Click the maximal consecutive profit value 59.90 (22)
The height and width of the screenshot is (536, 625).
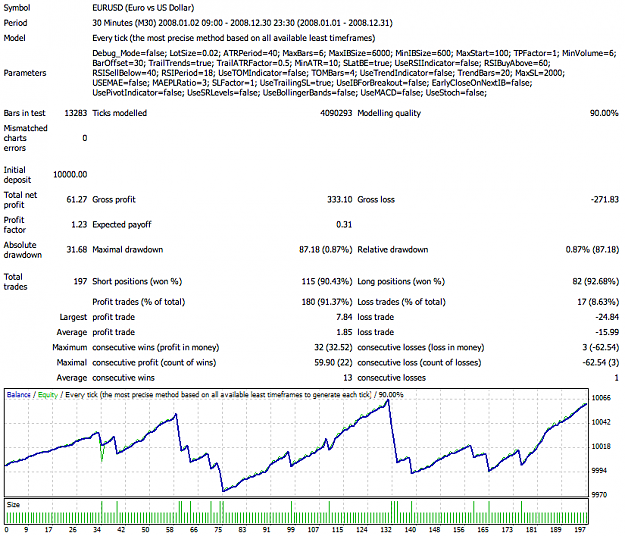[x=333, y=363]
